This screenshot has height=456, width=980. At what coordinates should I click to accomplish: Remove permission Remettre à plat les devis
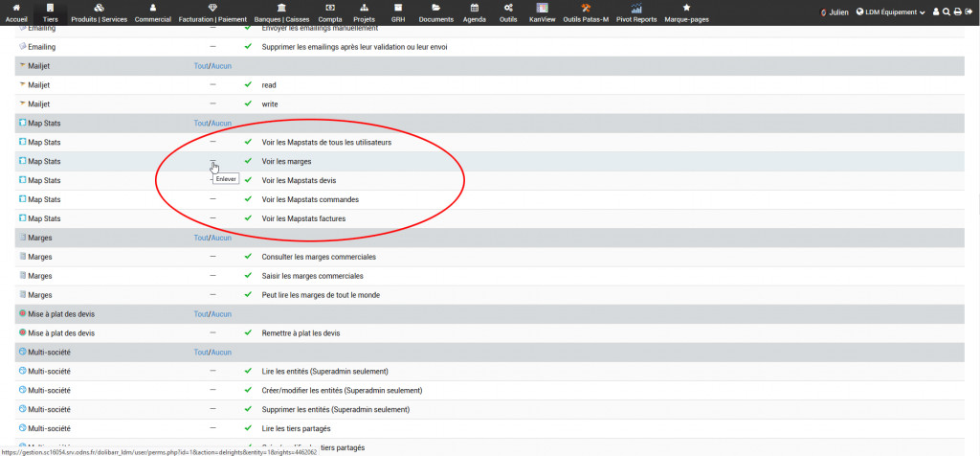[213, 332]
